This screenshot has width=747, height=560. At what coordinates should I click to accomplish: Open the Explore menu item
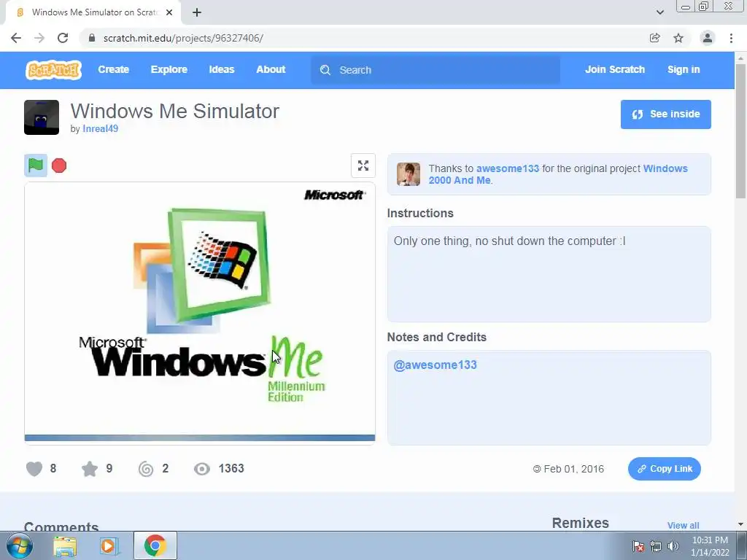(x=169, y=69)
